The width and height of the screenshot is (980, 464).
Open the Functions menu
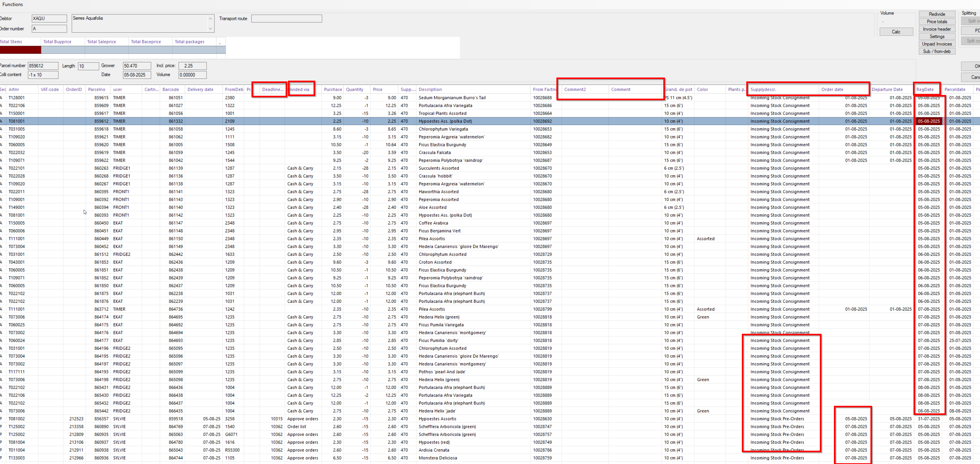pyautogui.click(x=13, y=4)
